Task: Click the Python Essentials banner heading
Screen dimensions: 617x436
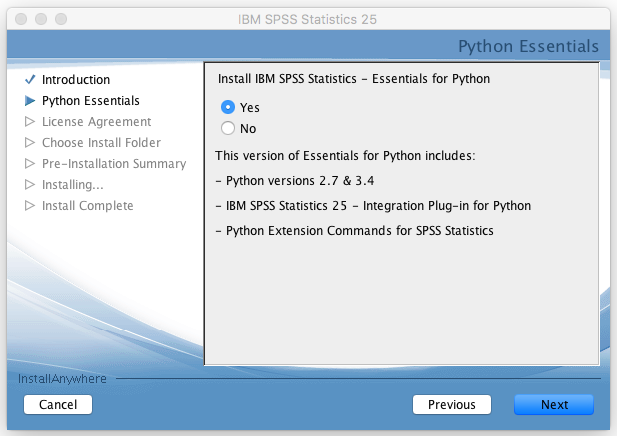Action: point(528,46)
